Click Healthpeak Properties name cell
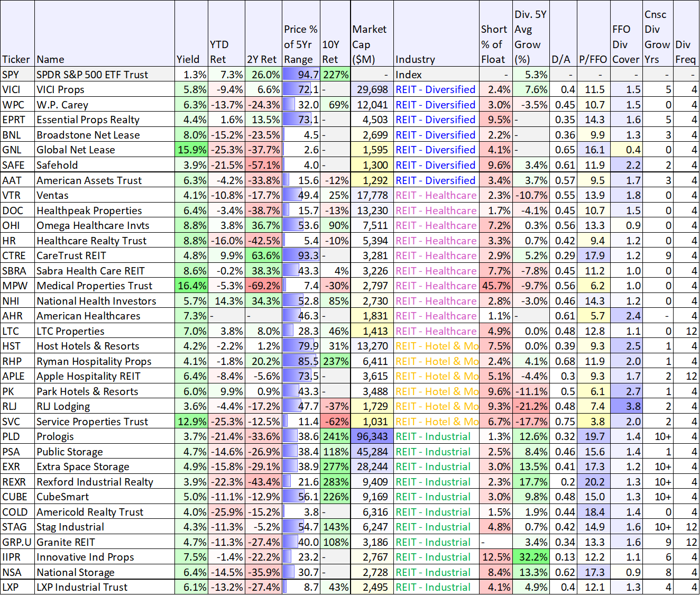Image resolution: width=700 pixels, height=595 pixels. click(105, 210)
